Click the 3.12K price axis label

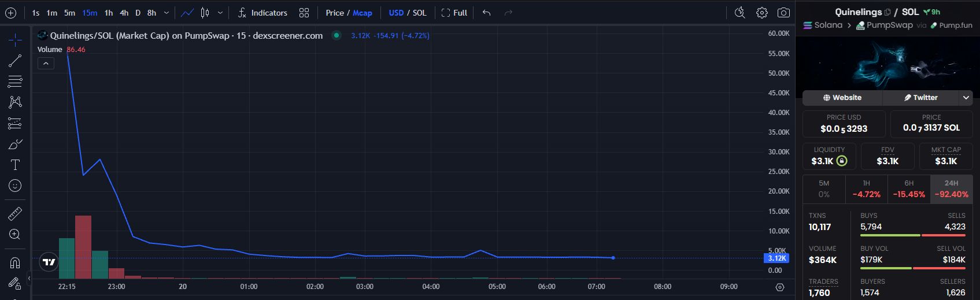click(777, 258)
